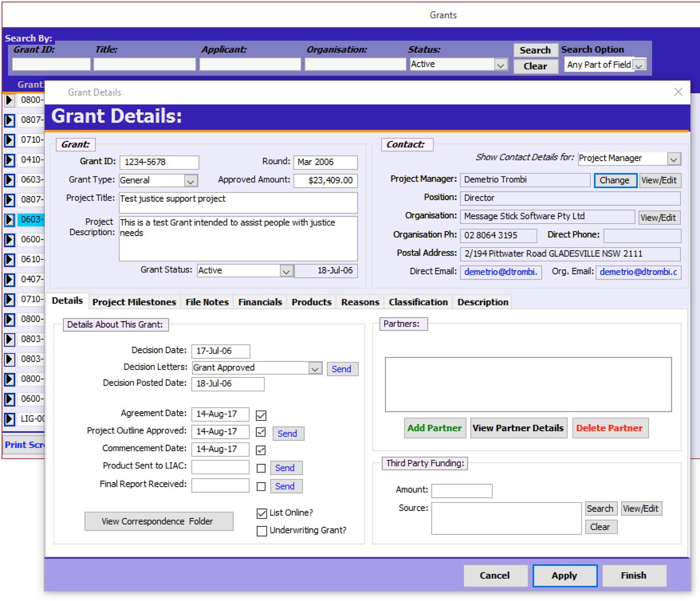
Task: Open the File Notes tab
Action: [207, 302]
